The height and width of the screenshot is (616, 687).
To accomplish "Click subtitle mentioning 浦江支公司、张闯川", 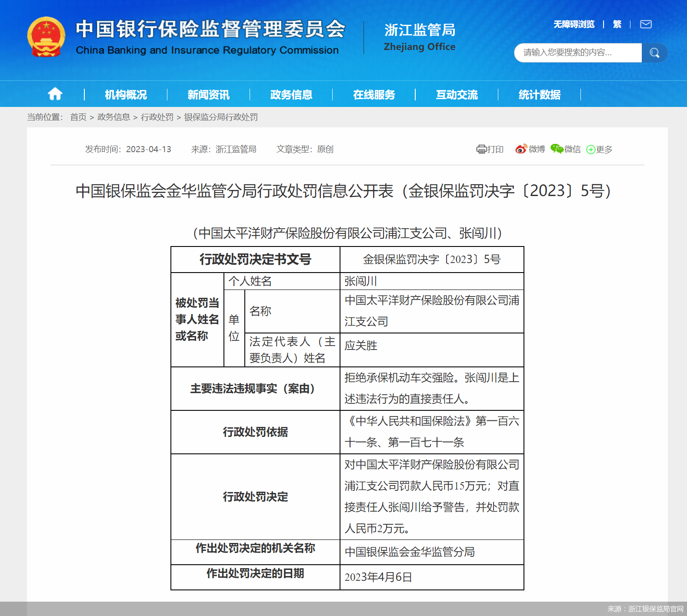I will coord(347,233).
